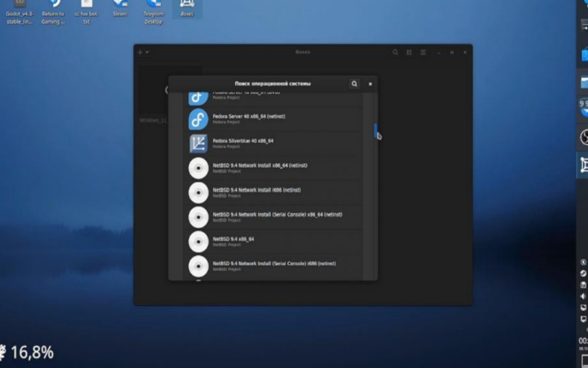Choose Fedora Server 40 x86_64 (netinst)
Screen dimensions: 588x368
(x=273, y=119)
